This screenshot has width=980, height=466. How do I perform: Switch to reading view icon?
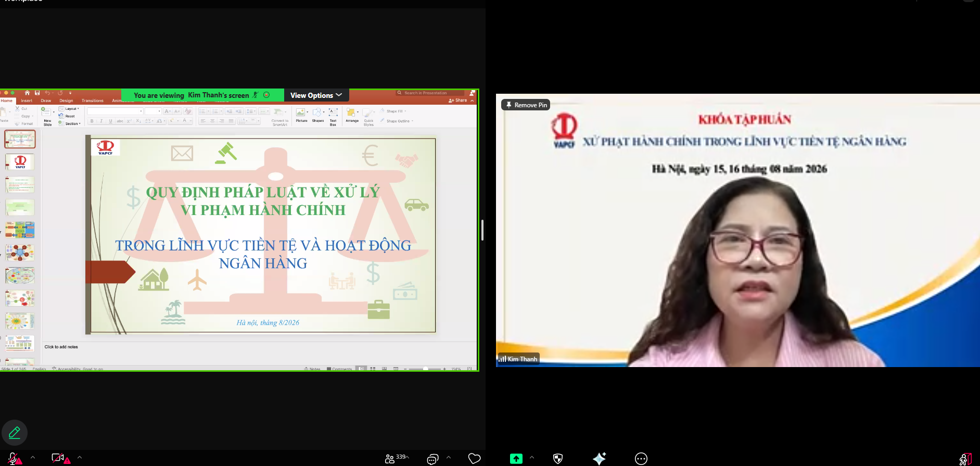(x=384, y=369)
